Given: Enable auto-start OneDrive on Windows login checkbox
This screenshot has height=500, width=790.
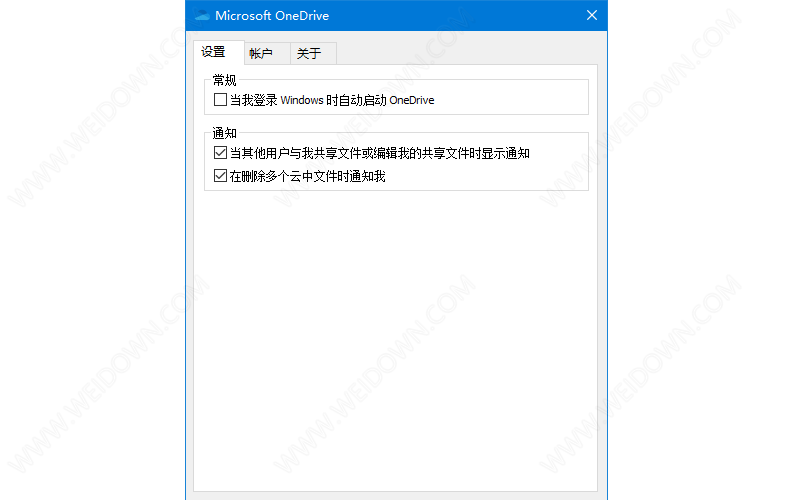Looking at the screenshot, I should pyautogui.click(x=220, y=100).
